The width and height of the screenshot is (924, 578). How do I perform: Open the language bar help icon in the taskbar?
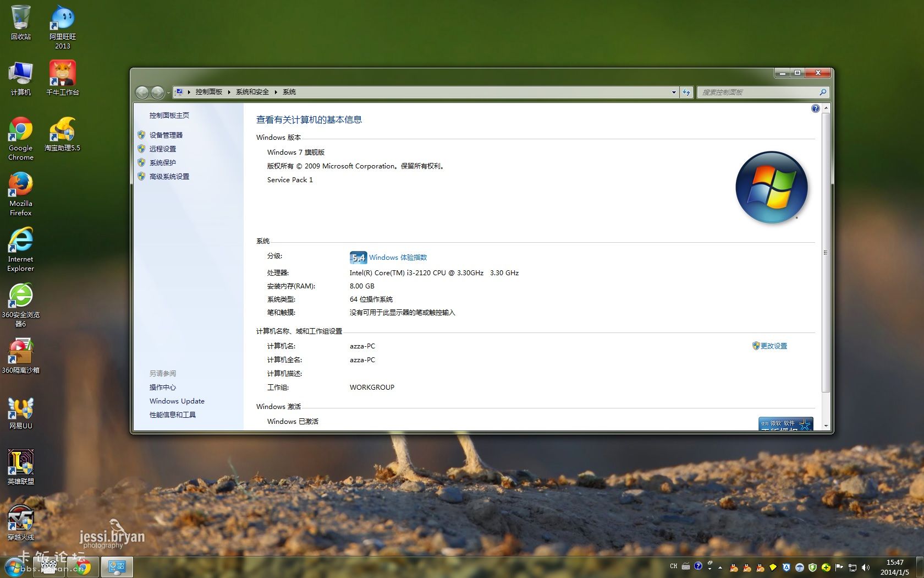pos(698,566)
